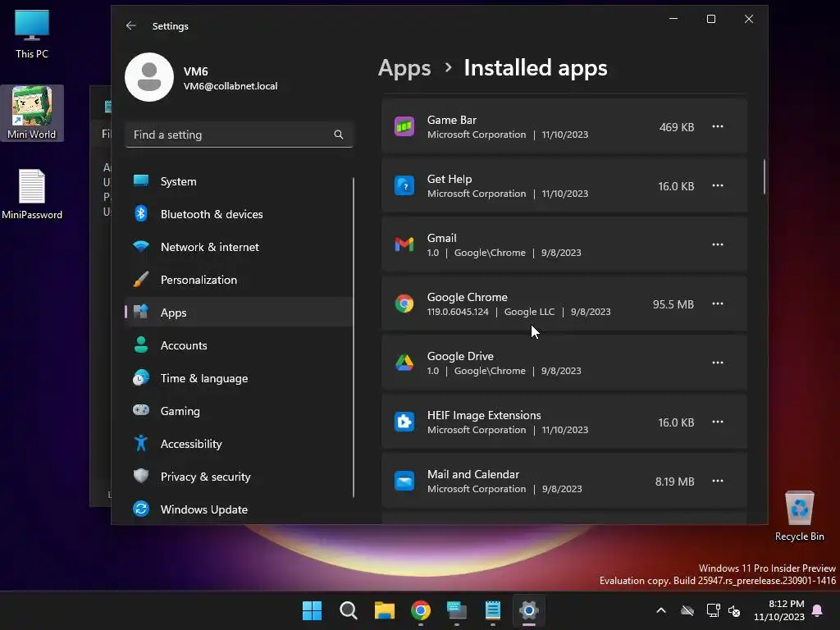Click the Time & language clock icon

tap(141, 377)
